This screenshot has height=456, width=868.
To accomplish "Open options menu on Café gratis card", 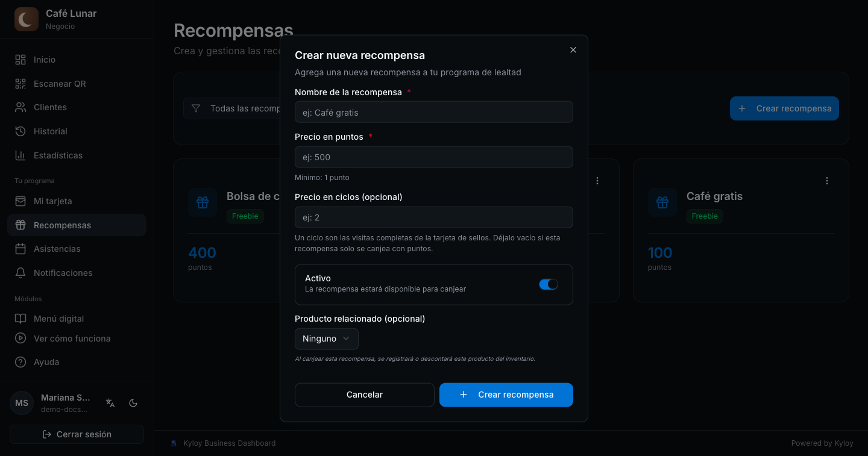I will click(827, 181).
